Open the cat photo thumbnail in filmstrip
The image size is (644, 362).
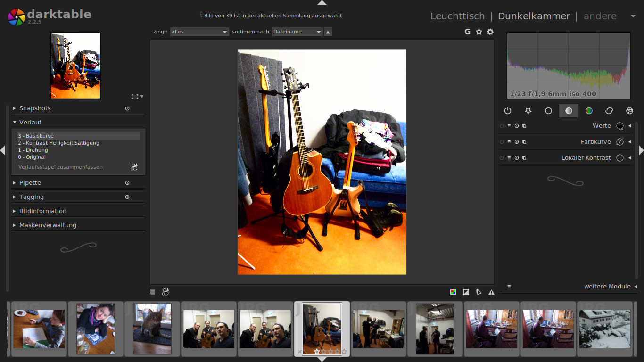coord(152,329)
